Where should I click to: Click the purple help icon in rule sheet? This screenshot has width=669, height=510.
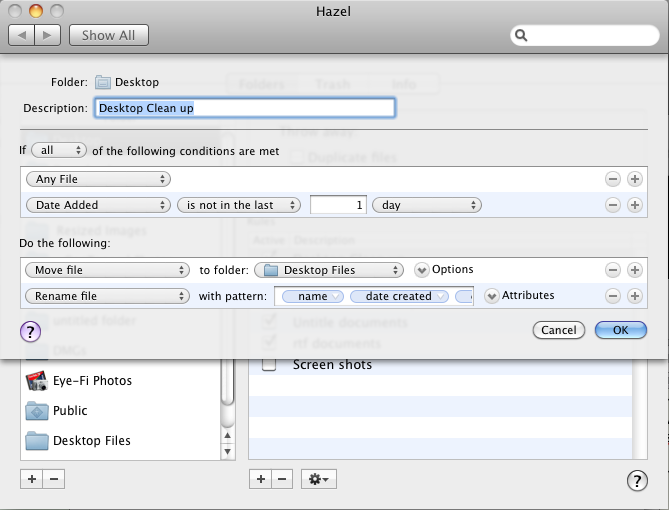coord(30,330)
